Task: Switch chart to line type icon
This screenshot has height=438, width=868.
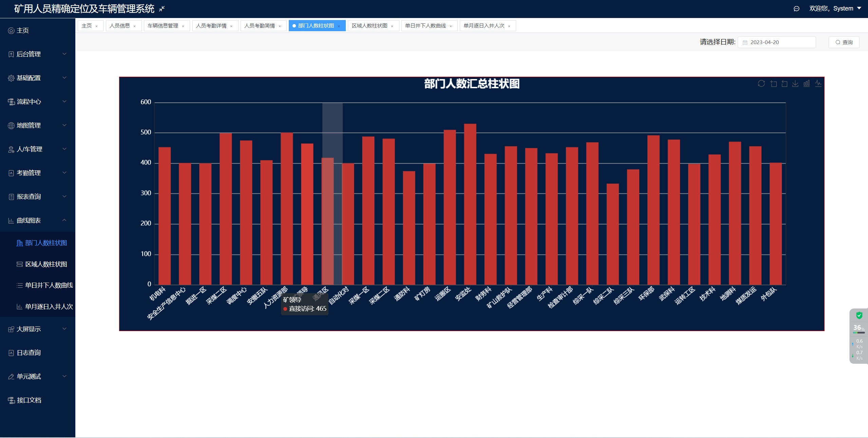Action: pyautogui.click(x=818, y=83)
